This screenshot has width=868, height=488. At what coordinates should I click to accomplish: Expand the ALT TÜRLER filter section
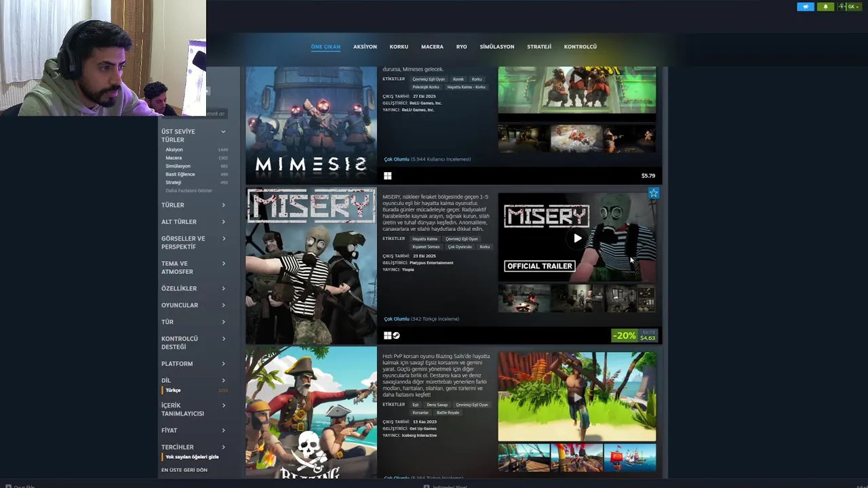(x=193, y=222)
